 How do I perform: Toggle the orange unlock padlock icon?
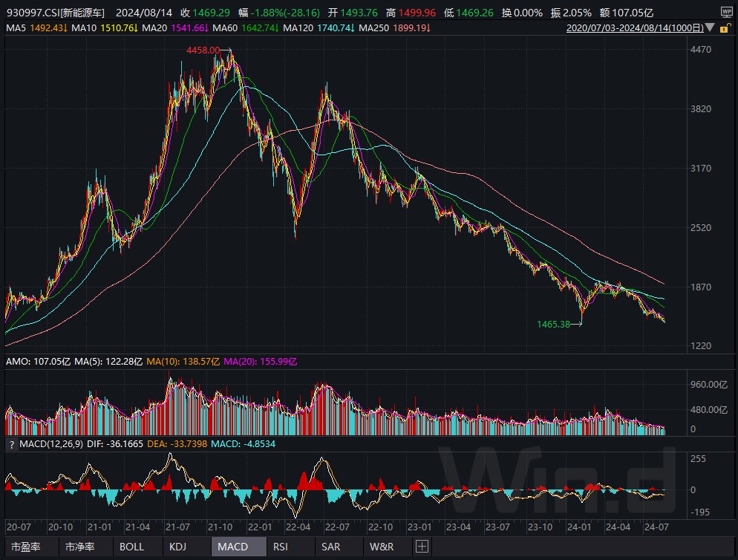725,28
